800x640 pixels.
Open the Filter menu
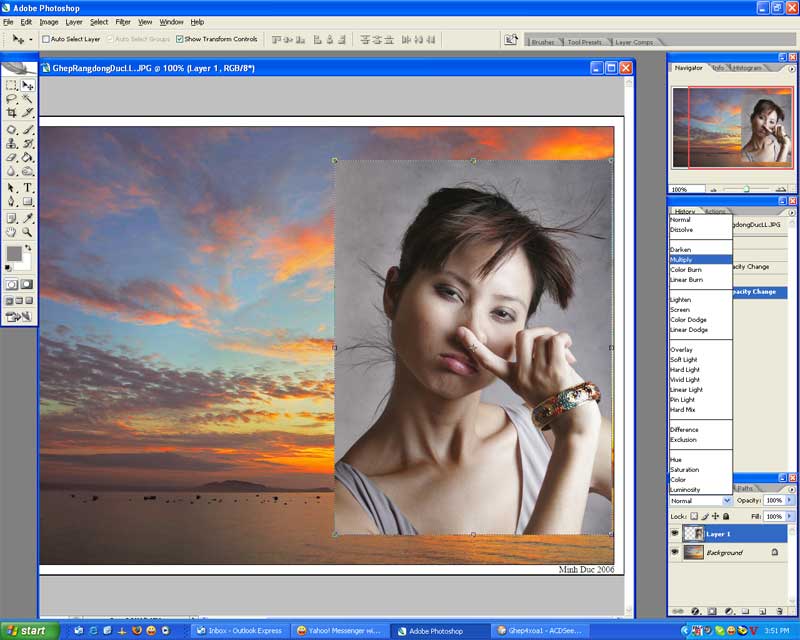coord(123,22)
